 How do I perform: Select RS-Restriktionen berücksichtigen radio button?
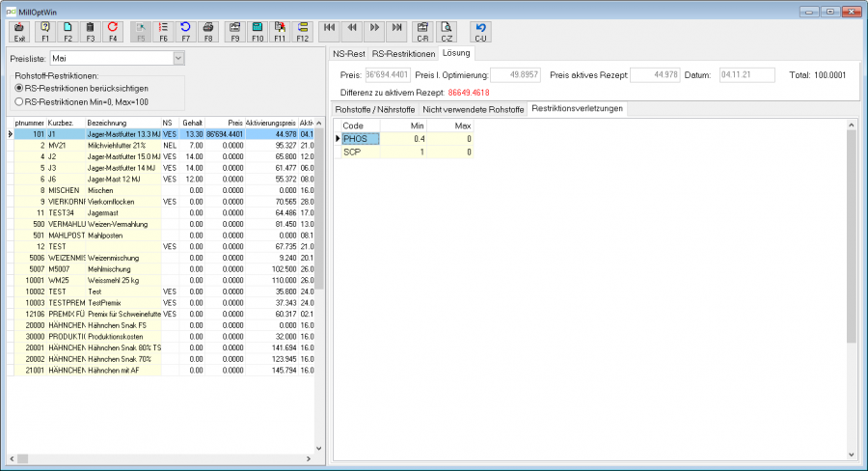pos(19,88)
